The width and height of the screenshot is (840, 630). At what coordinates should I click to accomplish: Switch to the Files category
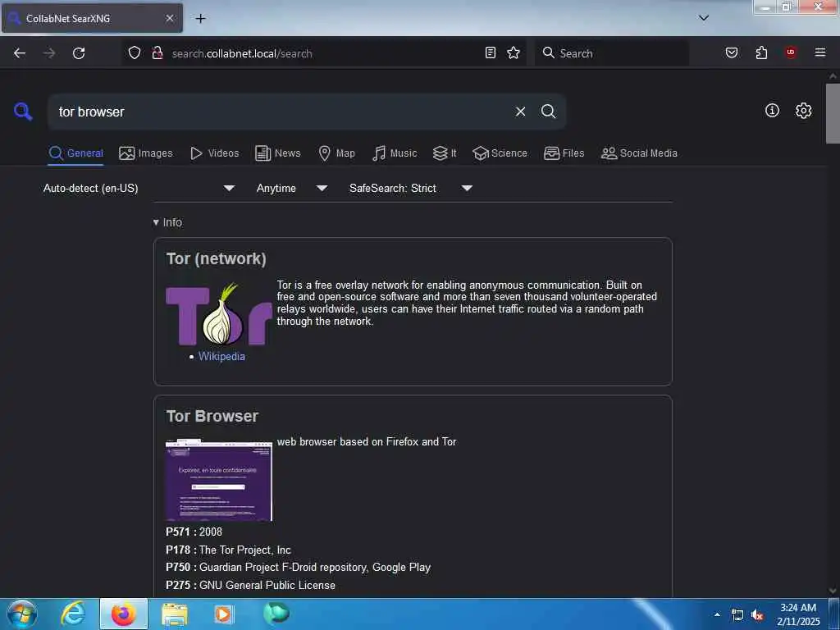pyautogui.click(x=564, y=153)
